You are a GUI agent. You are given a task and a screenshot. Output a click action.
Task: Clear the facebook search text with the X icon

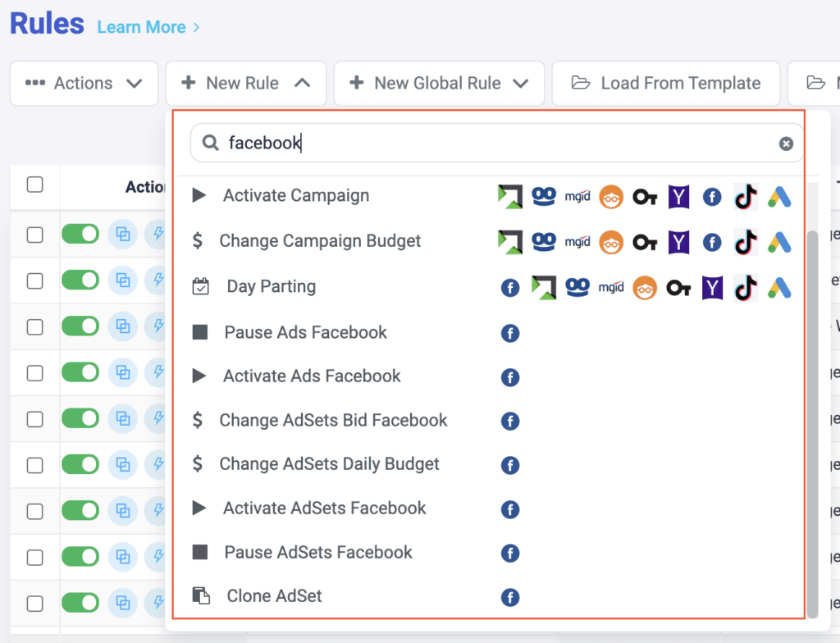tap(786, 144)
